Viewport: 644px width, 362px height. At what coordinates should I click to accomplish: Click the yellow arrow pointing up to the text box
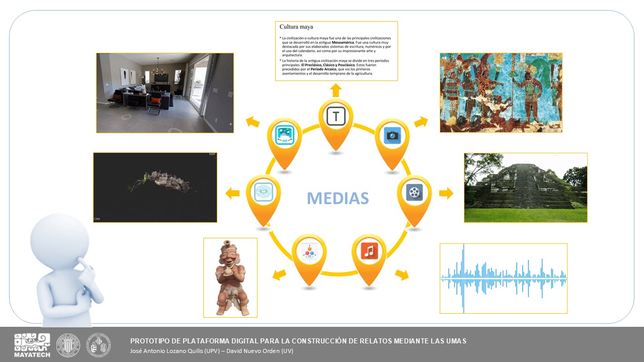336,90
